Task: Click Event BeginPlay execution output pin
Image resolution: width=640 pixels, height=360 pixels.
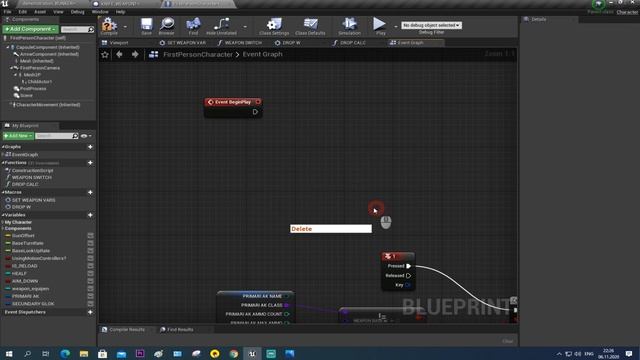Action: pyautogui.click(x=255, y=112)
